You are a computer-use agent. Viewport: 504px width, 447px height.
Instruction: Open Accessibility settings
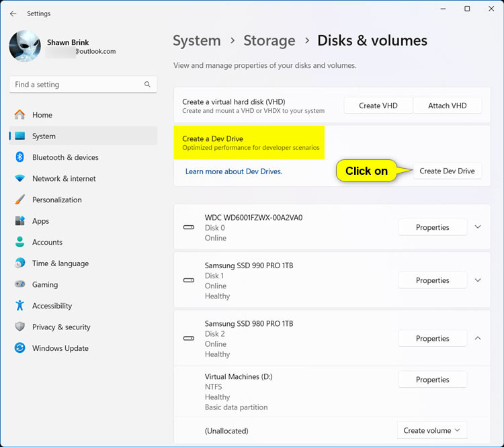tap(83, 306)
